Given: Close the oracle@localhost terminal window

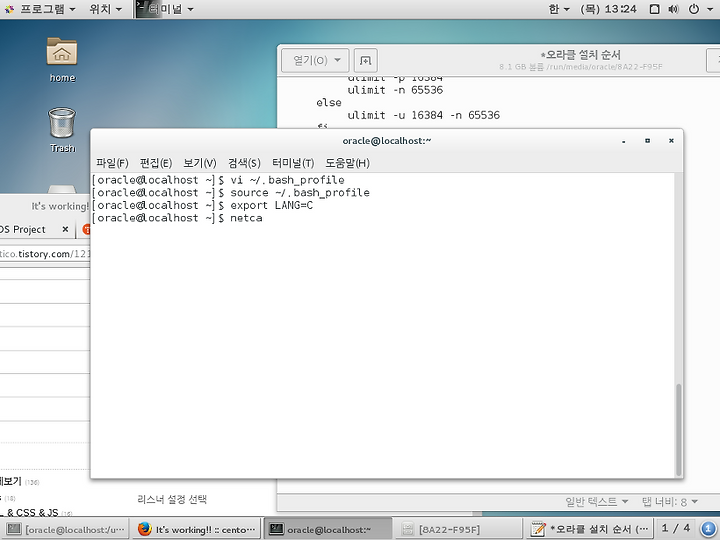Looking at the screenshot, I should 671,141.
